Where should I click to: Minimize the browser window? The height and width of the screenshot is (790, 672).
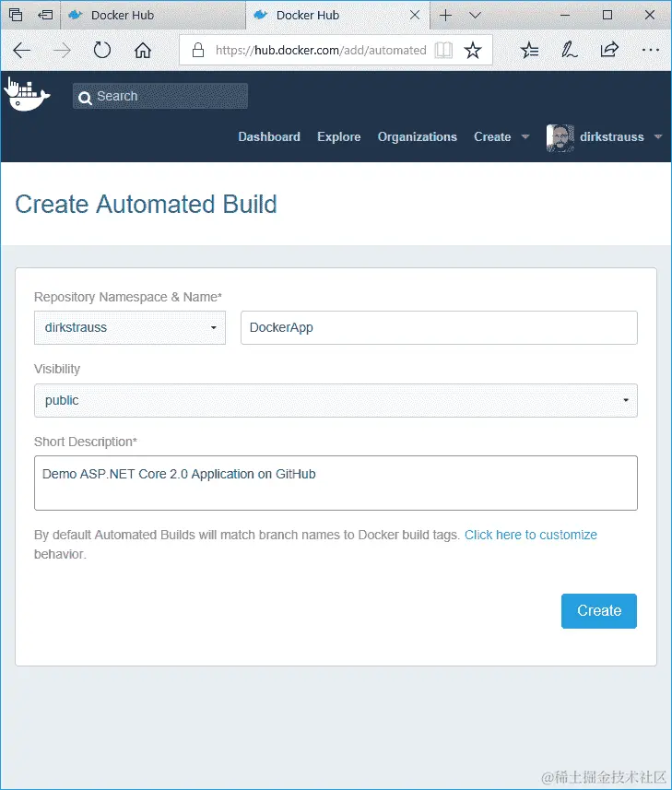[565, 15]
